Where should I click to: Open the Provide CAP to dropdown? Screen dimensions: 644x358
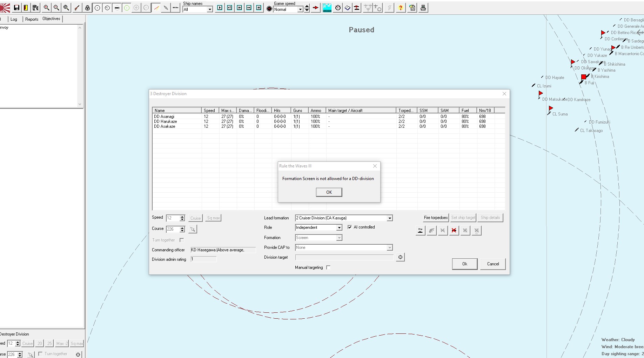pyautogui.click(x=389, y=247)
